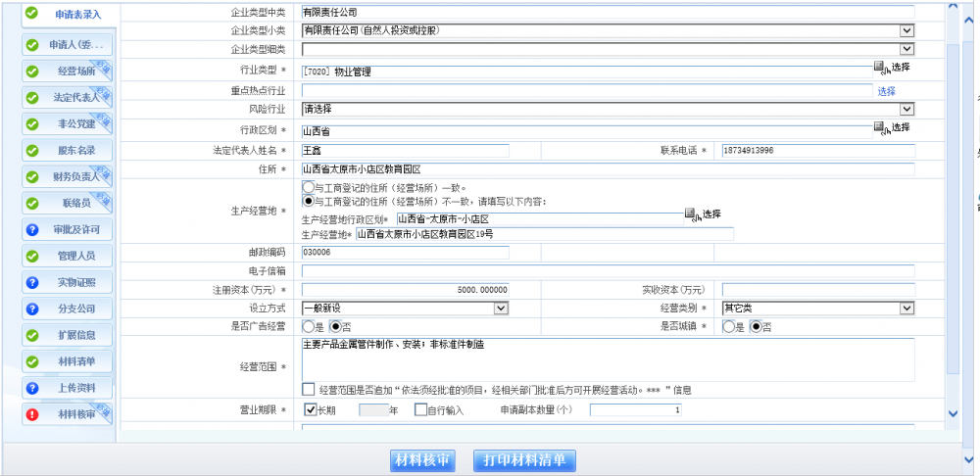Screen dimensions: 980x476
Task: Click the select icon for 行政区划
Action: click(881, 127)
